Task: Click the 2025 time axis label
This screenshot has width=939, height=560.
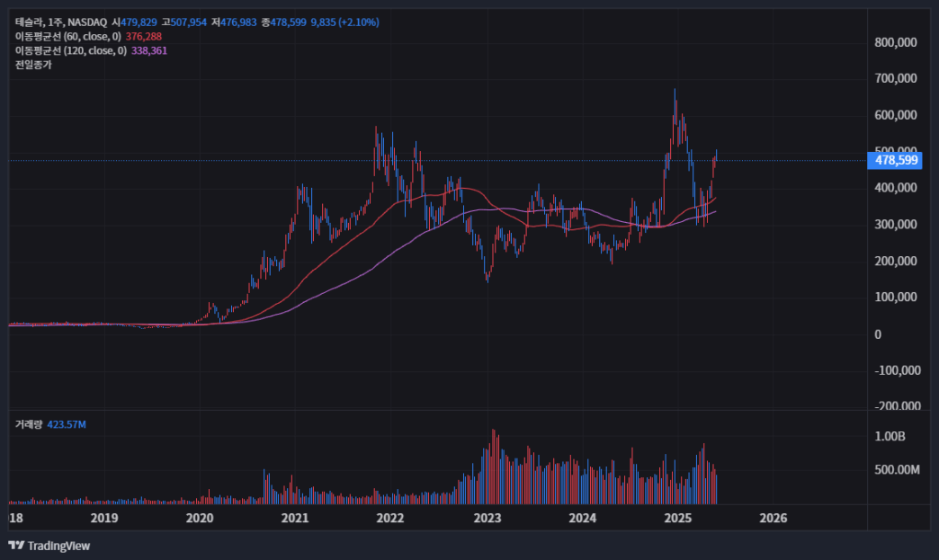Action: pos(678,518)
